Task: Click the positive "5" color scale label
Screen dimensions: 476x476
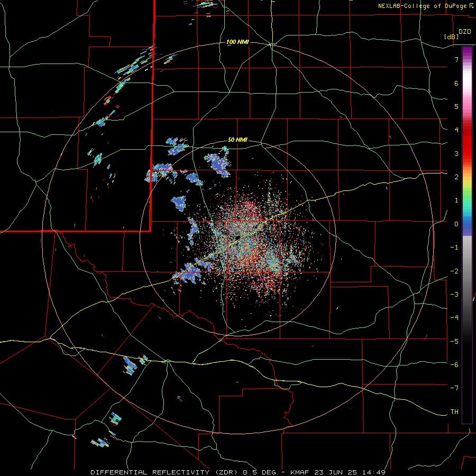Action: point(456,106)
